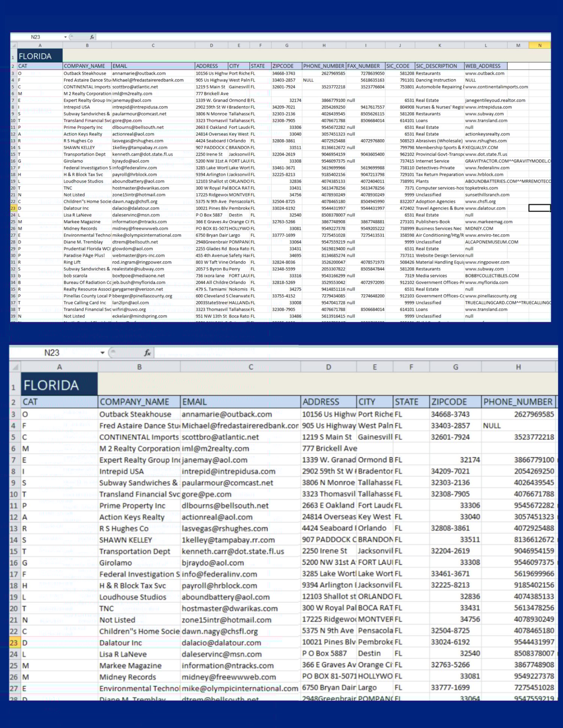
Task: Click the Travel Agencies & Bure description cell
Action: 440,208
